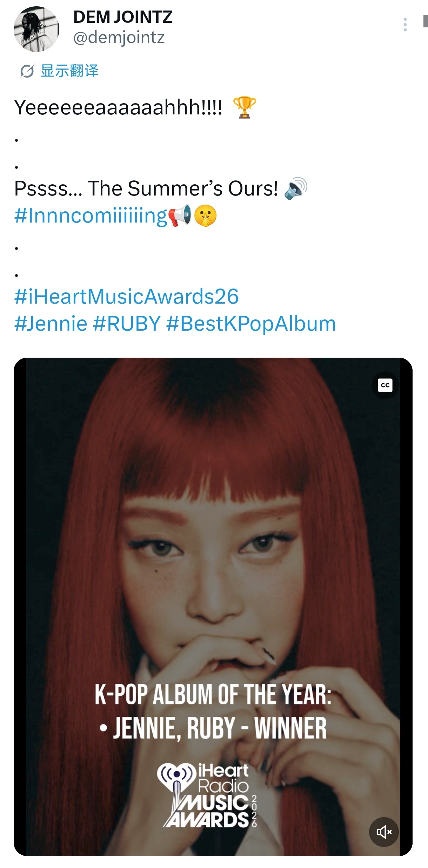This screenshot has width=428, height=868.
Task: Enable translated text via 显示翻译
Action: pyautogui.click(x=69, y=71)
